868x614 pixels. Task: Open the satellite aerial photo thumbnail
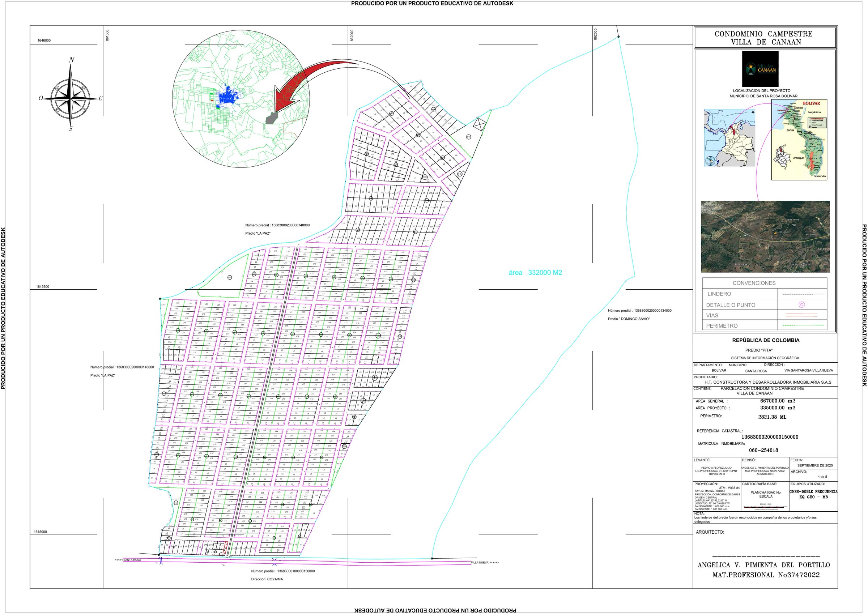click(765, 237)
